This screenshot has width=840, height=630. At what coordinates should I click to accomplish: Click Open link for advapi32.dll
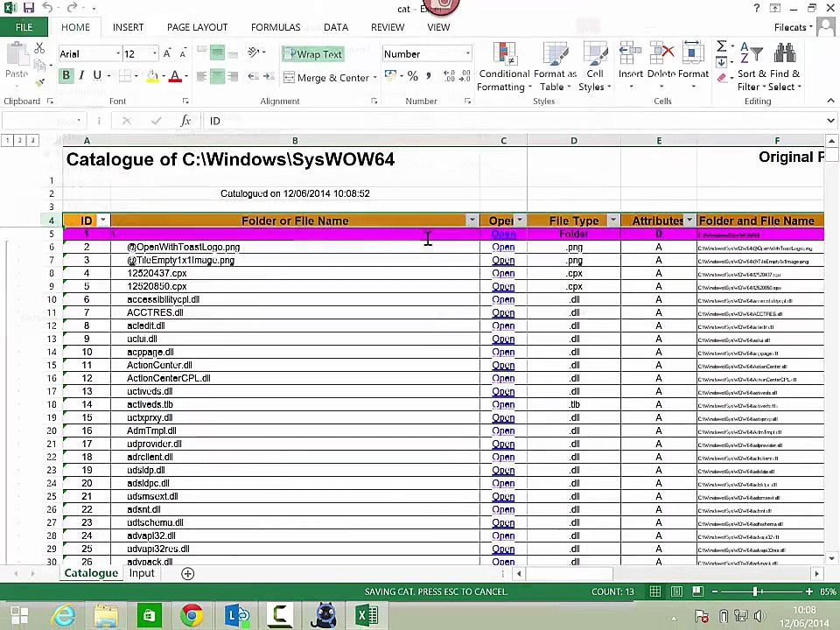[x=503, y=535]
